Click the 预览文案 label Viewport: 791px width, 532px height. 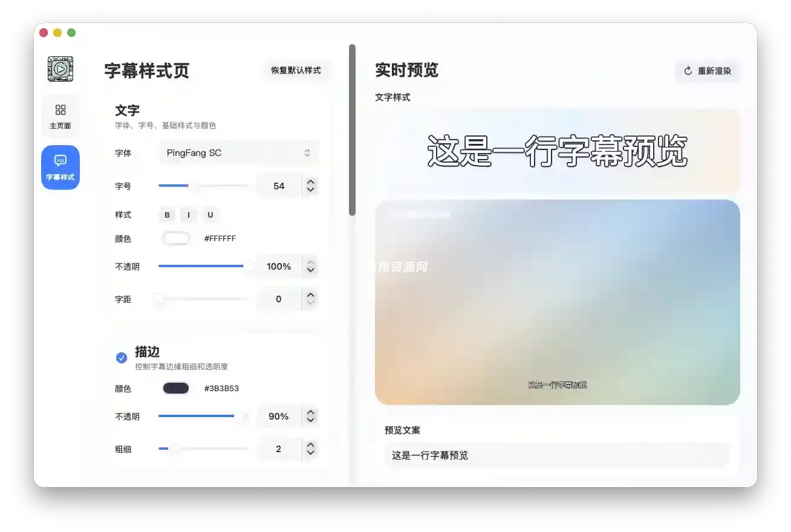[402, 430]
